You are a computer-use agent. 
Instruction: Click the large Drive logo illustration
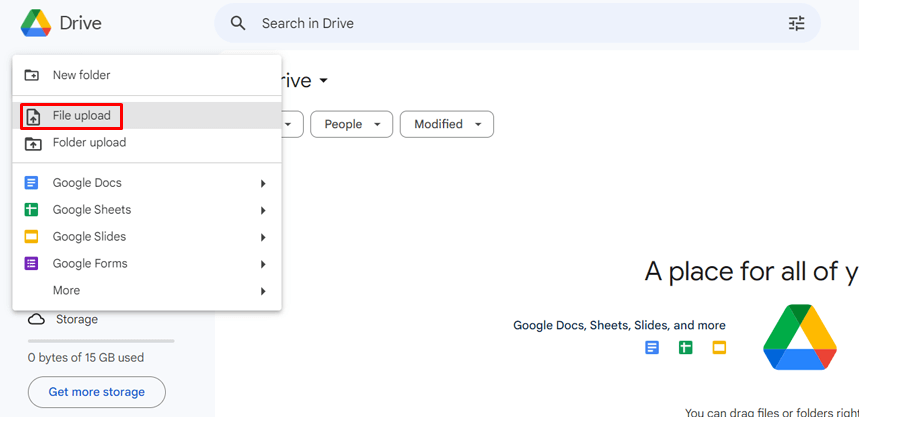[x=800, y=337]
